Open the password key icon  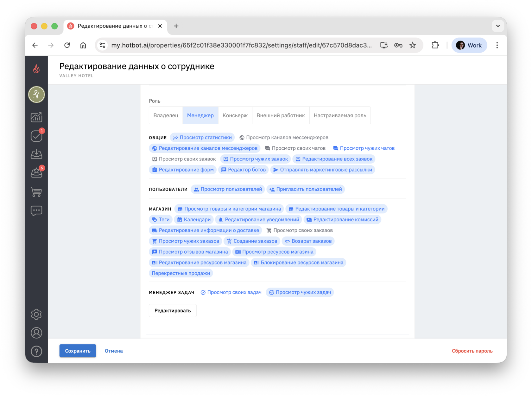398,45
